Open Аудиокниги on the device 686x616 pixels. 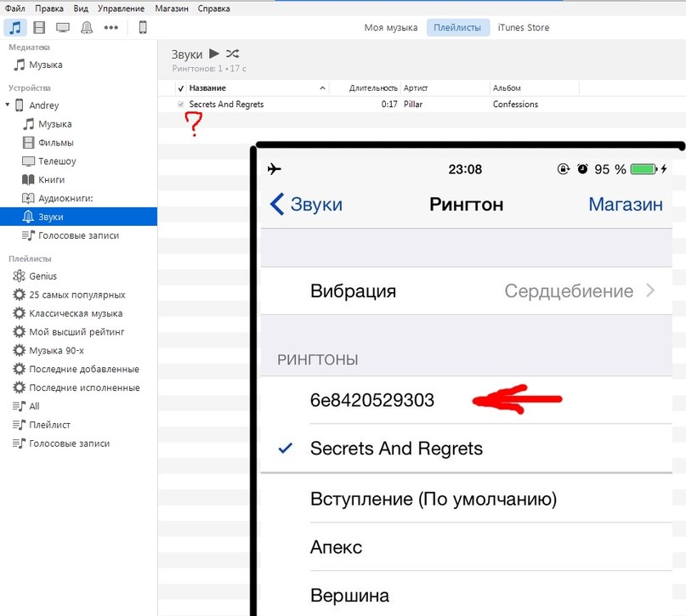[x=65, y=199]
